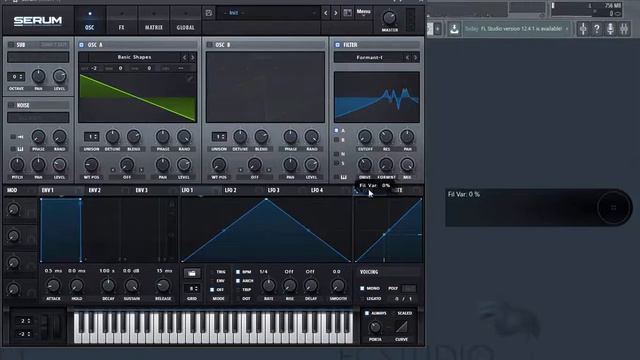Click the LFO Smooth knob

pos(338,286)
